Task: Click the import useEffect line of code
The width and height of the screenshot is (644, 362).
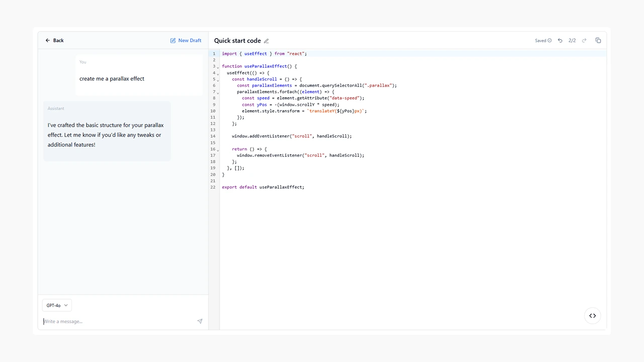Action: 264,54
